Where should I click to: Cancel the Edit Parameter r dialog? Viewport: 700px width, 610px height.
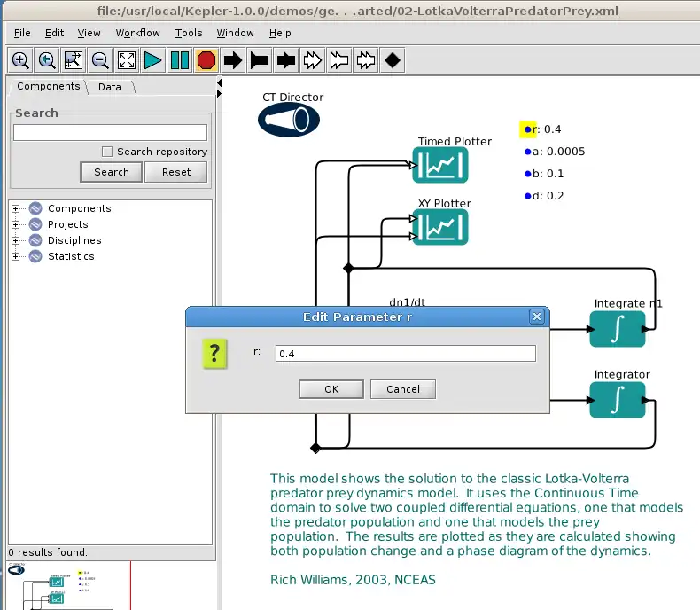click(402, 389)
